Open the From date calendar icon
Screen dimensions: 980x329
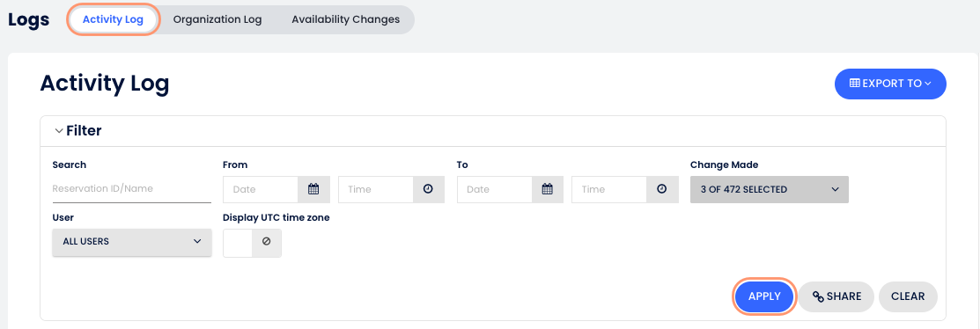pyautogui.click(x=313, y=189)
